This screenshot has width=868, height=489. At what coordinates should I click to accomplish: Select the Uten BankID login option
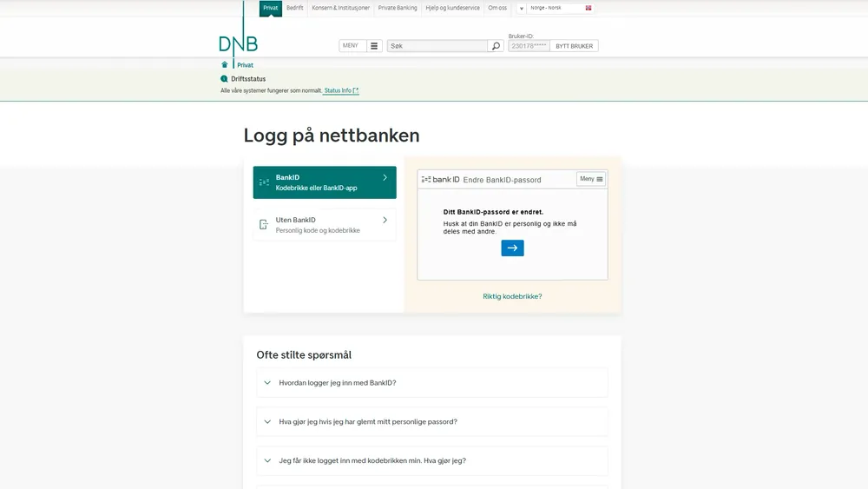point(325,225)
